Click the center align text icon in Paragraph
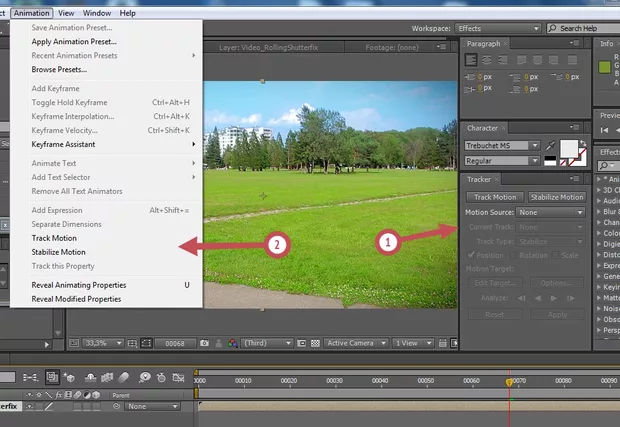620x427 pixels. (486, 61)
